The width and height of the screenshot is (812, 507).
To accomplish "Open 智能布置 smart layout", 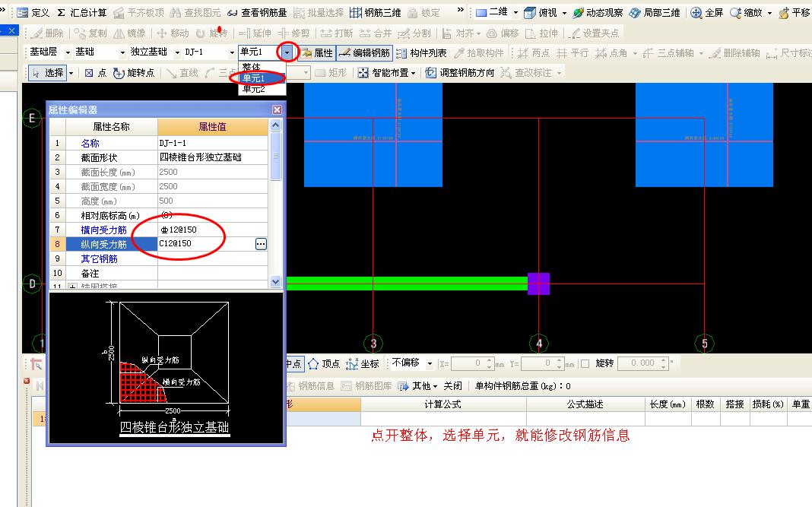I will pyautogui.click(x=387, y=73).
